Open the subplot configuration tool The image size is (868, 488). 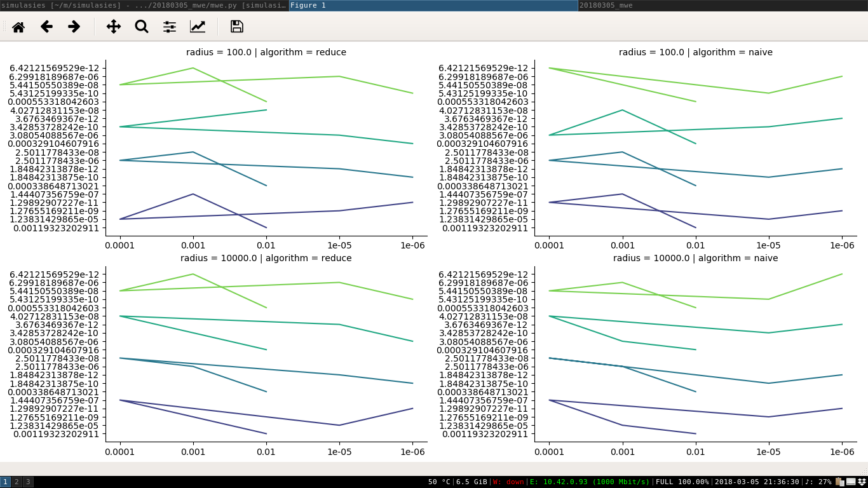pos(170,27)
